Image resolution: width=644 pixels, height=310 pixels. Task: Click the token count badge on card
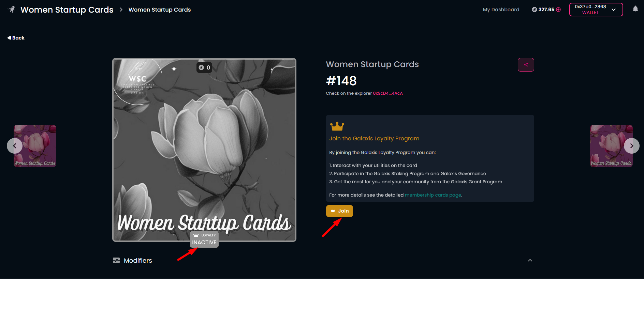tap(204, 67)
